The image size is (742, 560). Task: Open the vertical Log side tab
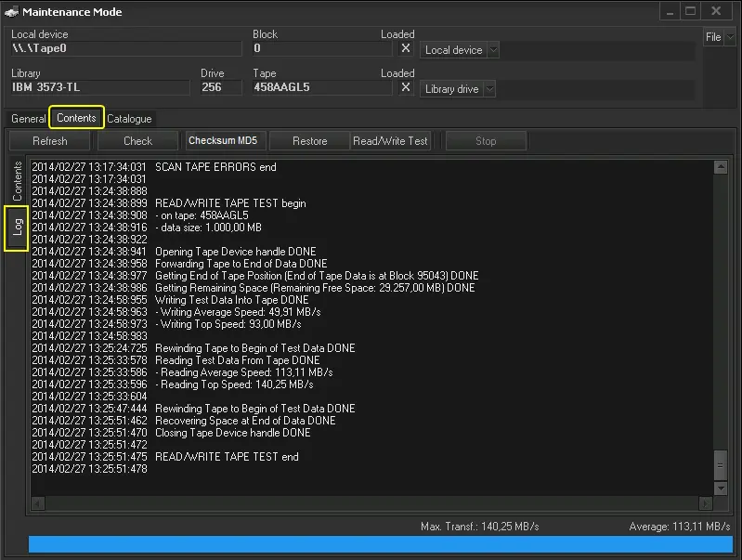click(18, 228)
